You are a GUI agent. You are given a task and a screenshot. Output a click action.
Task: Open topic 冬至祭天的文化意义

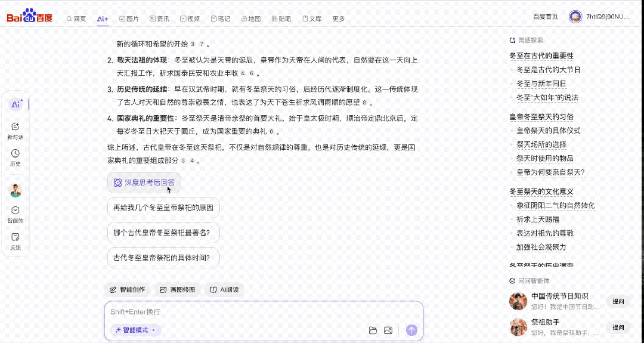pos(541,191)
